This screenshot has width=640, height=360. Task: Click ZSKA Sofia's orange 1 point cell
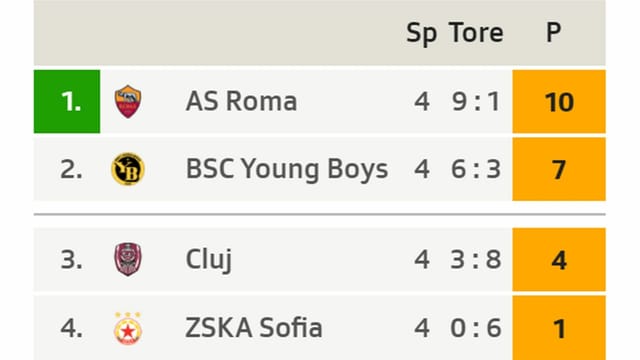click(559, 328)
